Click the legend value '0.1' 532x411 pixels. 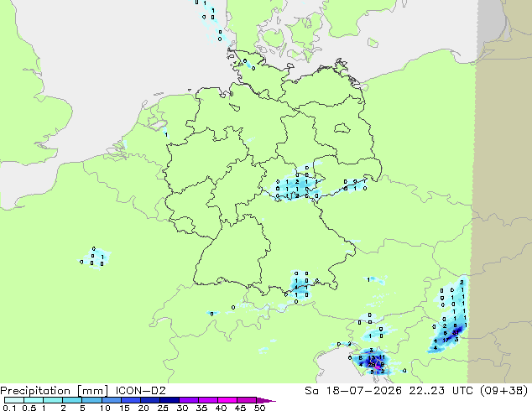click(9, 408)
